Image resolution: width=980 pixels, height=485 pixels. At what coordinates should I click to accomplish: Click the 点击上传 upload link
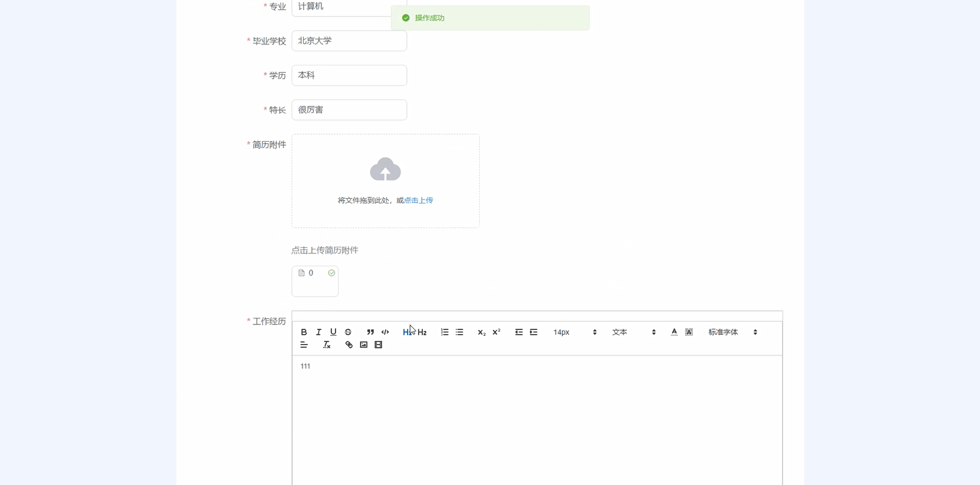click(418, 200)
